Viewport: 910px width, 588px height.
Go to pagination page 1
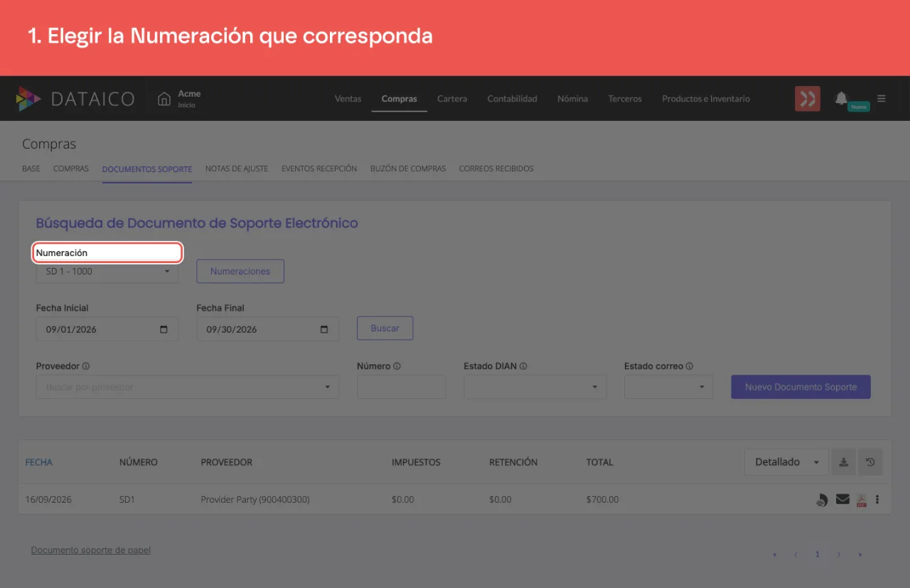[x=818, y=554]
